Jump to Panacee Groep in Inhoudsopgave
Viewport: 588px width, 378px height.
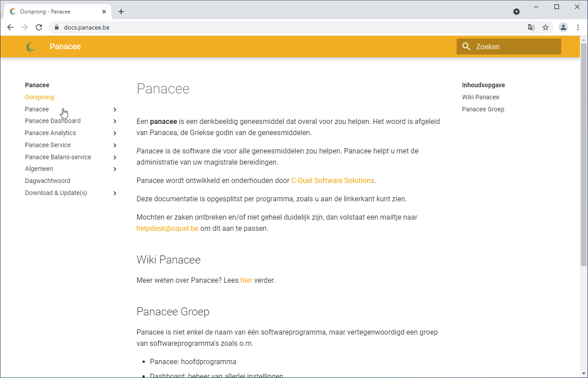tap(483, 109)
